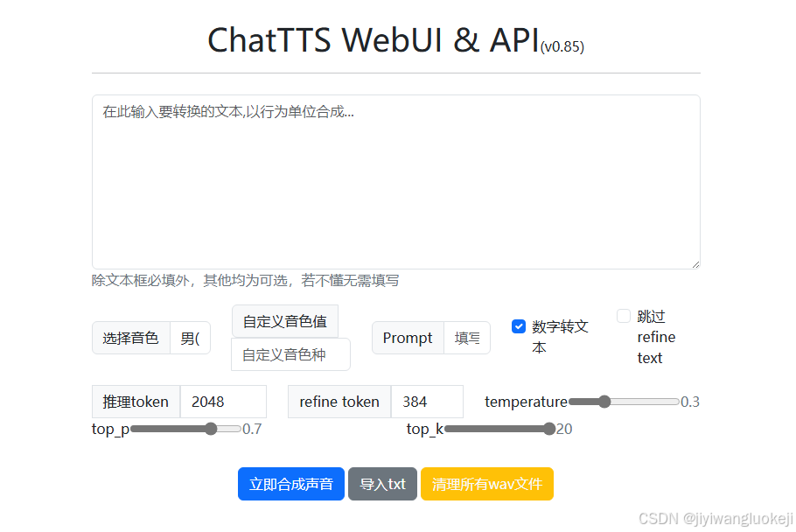
Task: Click the refine token label
Action: pos(339,402)
